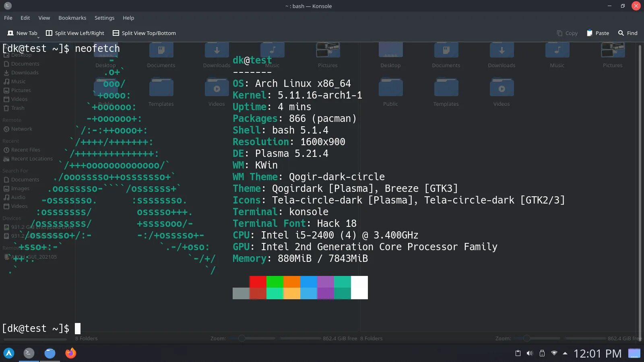Select Pictures in Dolphin's Places sidebar
The height and width of the screenshot is (362, 644).
(17, 90)
